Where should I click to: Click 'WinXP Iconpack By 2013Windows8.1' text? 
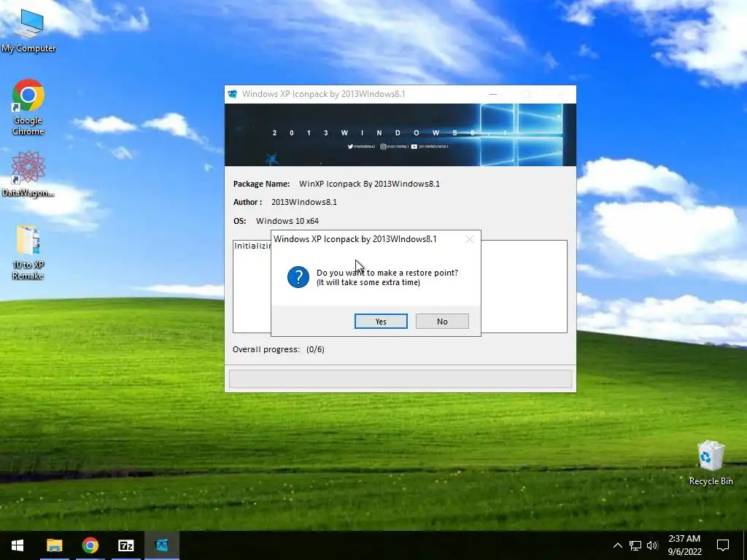click(369, 184)
